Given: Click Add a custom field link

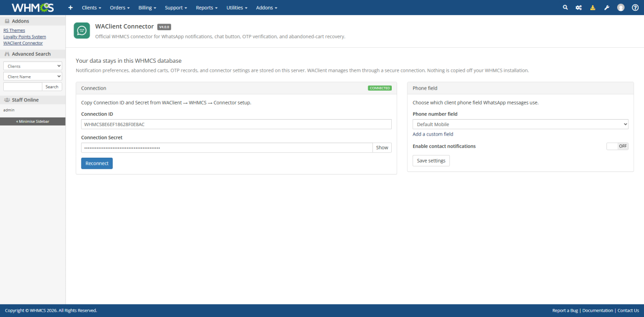Looking at the screenshot, I should click(433, 134).
